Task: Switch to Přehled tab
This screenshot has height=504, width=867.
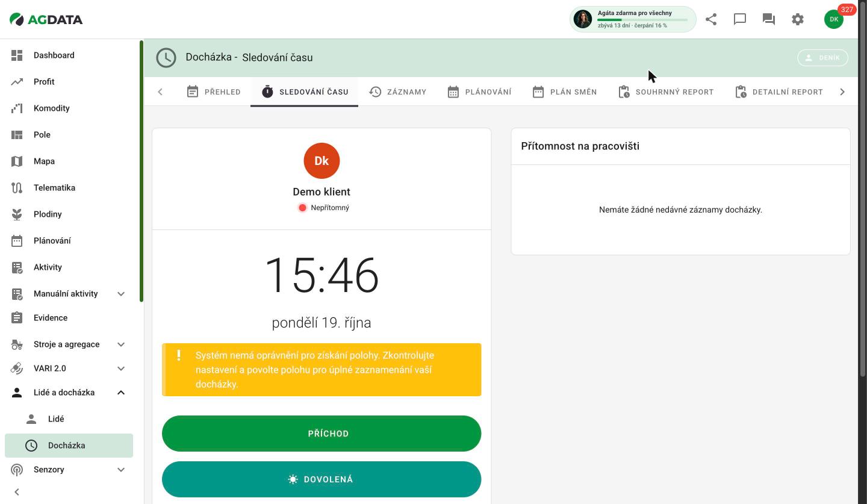Action: (214, 92)
